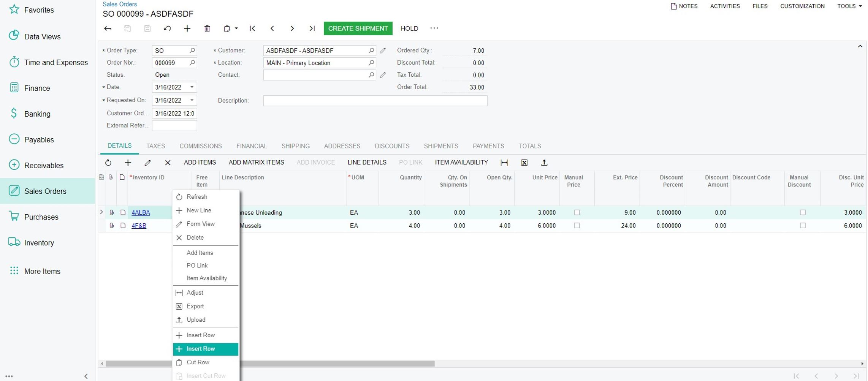This screenshot has width=868, height=381.
Task: Select Cut Row from context menu
Action: [x=206, y=362]
